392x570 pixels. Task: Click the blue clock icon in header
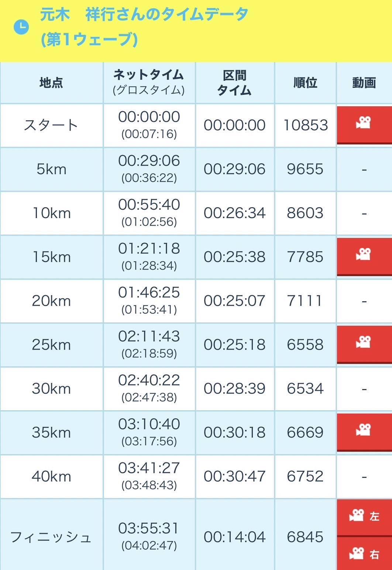pos(21,27)
